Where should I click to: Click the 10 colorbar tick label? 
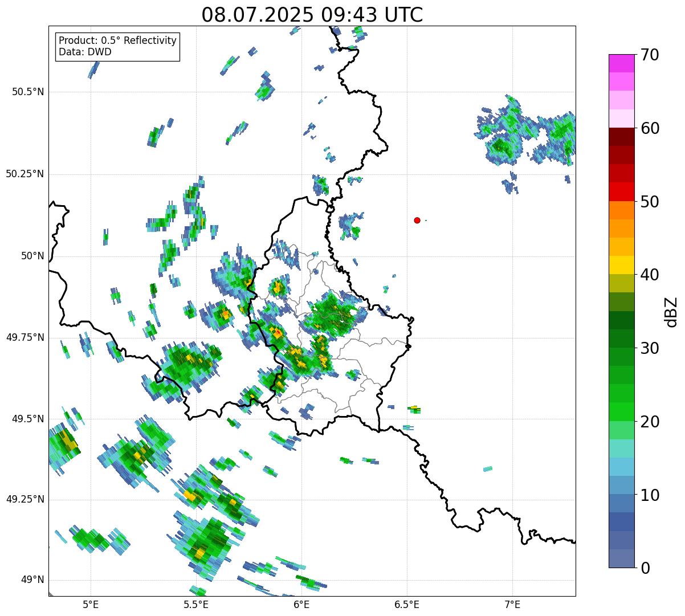[650, 495]
